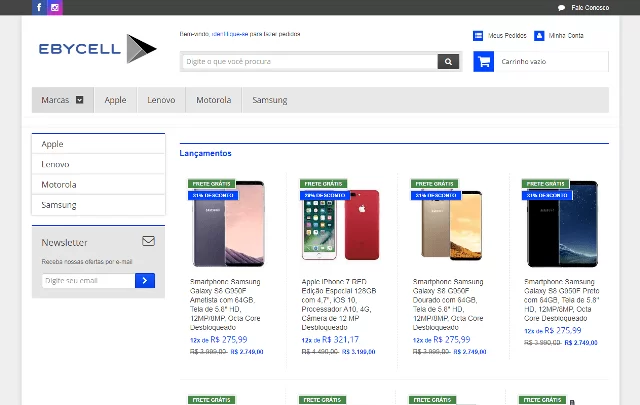Screen dimensions: 640x405
Task: Open Apple in the top navigation bar
Action: pyautogui.click(x=116, y=100)
